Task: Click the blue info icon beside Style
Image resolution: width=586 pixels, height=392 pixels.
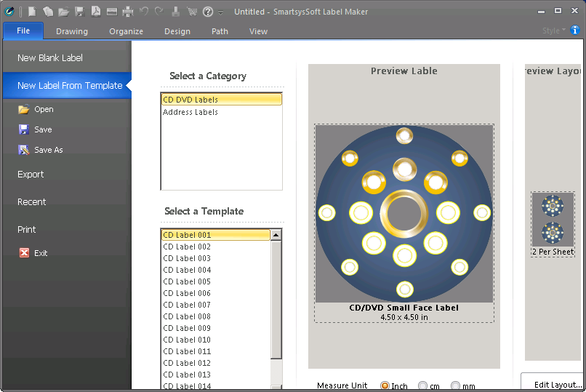Action: (x=575, y=31)
